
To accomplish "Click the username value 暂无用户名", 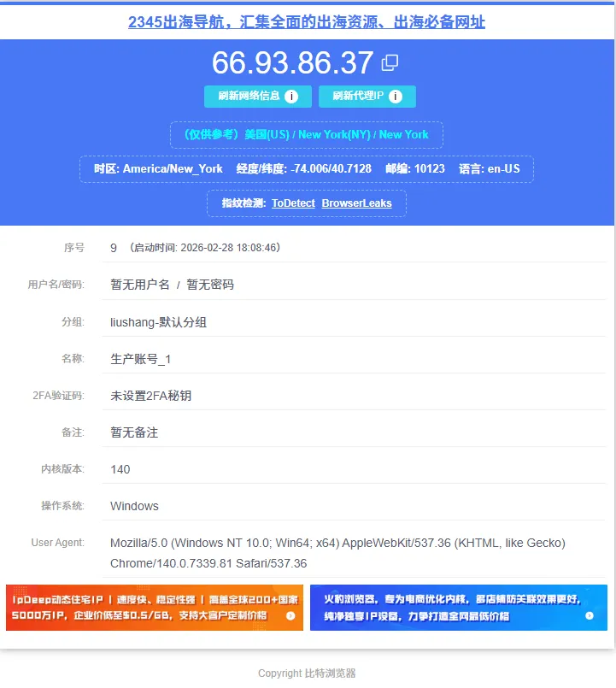I will tap(140, 285).
